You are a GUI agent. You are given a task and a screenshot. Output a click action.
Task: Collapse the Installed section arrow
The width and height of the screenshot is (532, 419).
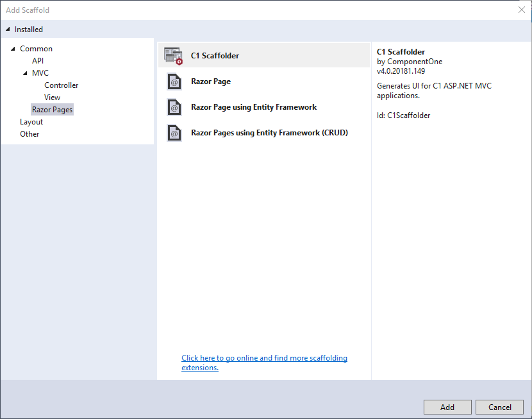tap(8, 30)
